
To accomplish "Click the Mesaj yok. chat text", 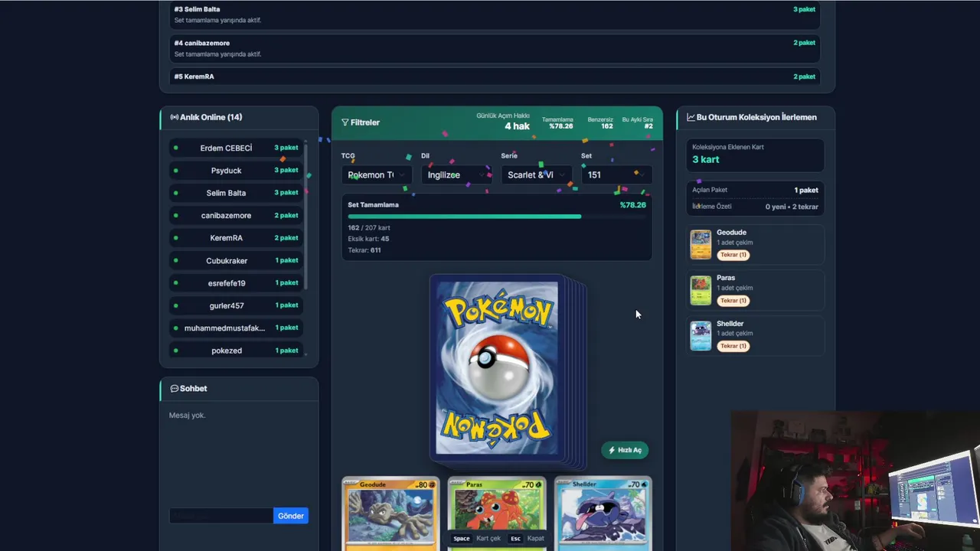I will 188,416.
